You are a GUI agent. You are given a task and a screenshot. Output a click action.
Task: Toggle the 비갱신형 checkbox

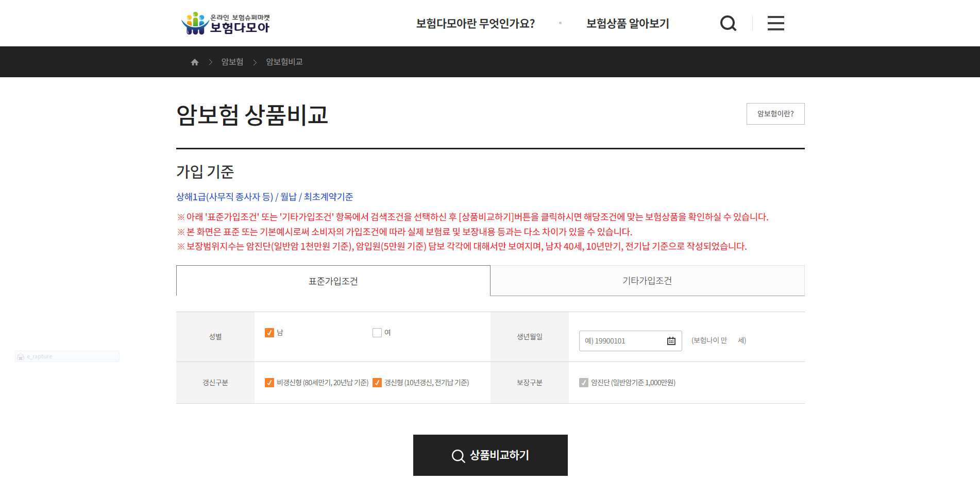[x=269, y=383]
